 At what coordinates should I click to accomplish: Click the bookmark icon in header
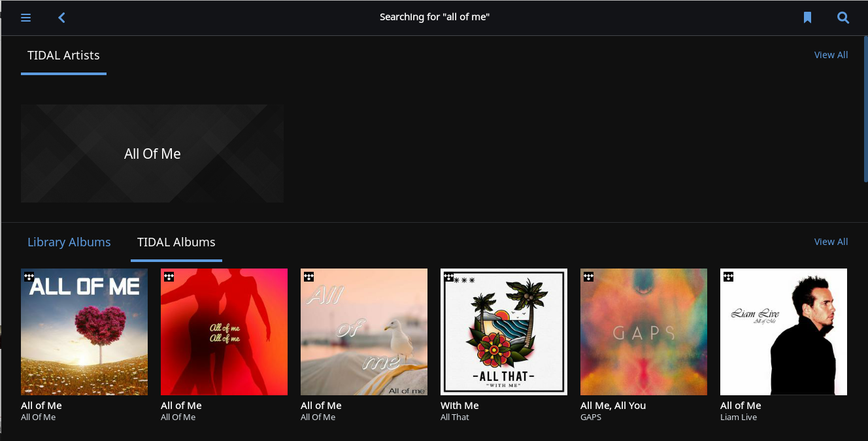[x=807, y=18]
